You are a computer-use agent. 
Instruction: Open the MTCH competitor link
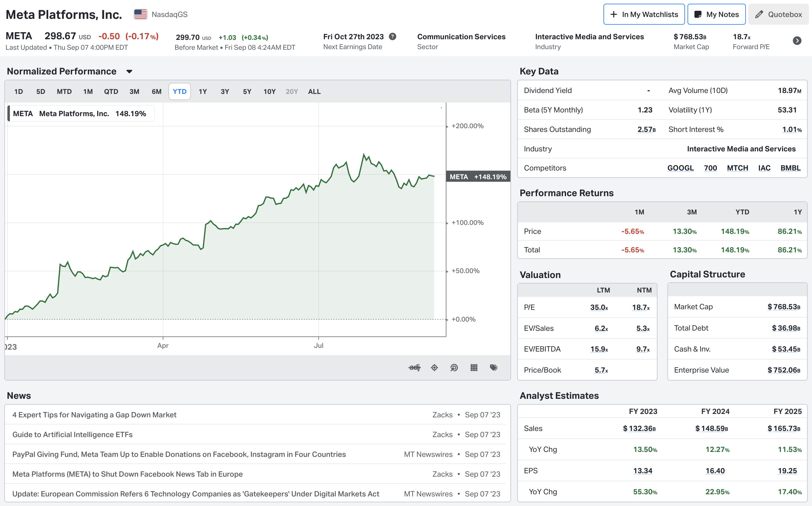(x=737, y=168)
